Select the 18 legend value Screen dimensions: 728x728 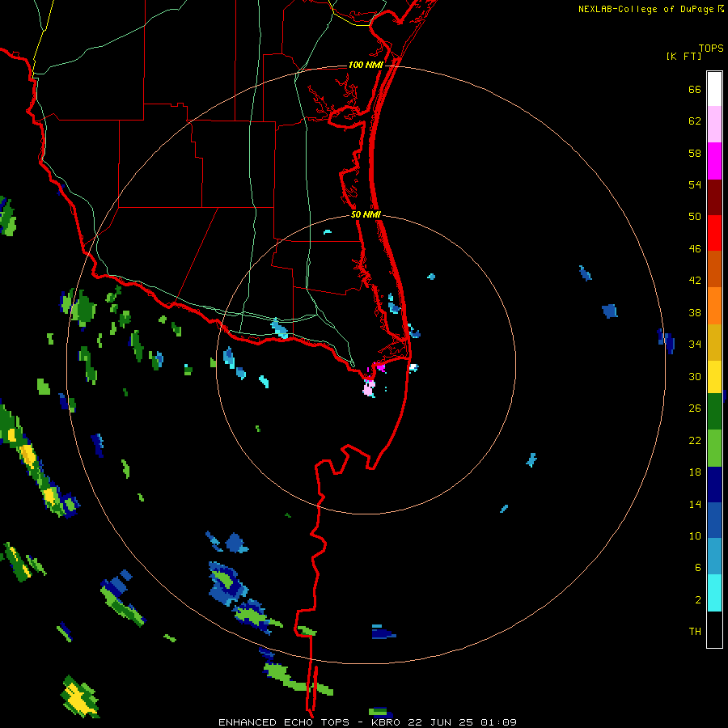[695, 472]
